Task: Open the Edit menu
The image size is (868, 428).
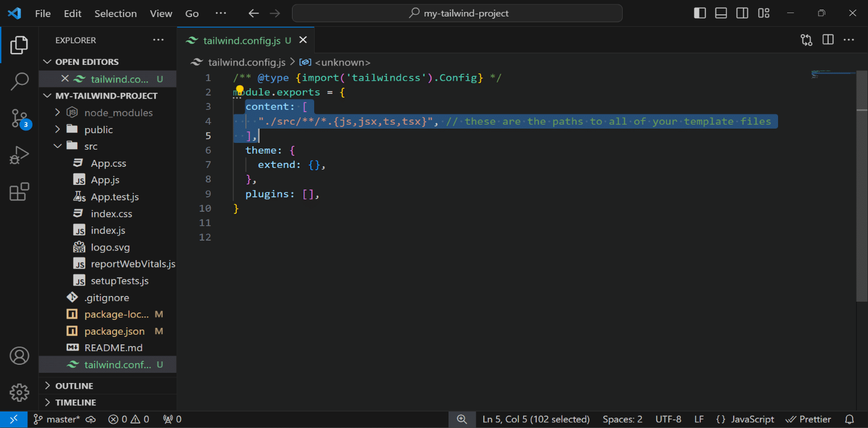Action: 72,13
